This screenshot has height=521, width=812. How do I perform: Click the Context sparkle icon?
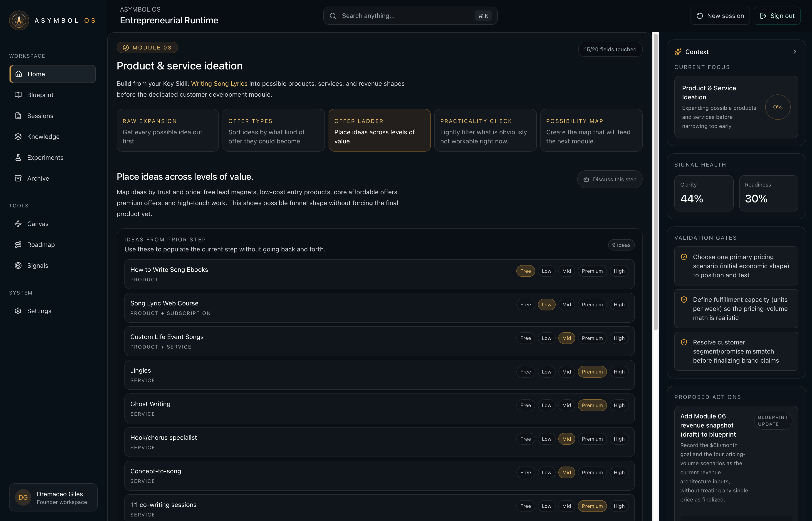pos(678,52)
